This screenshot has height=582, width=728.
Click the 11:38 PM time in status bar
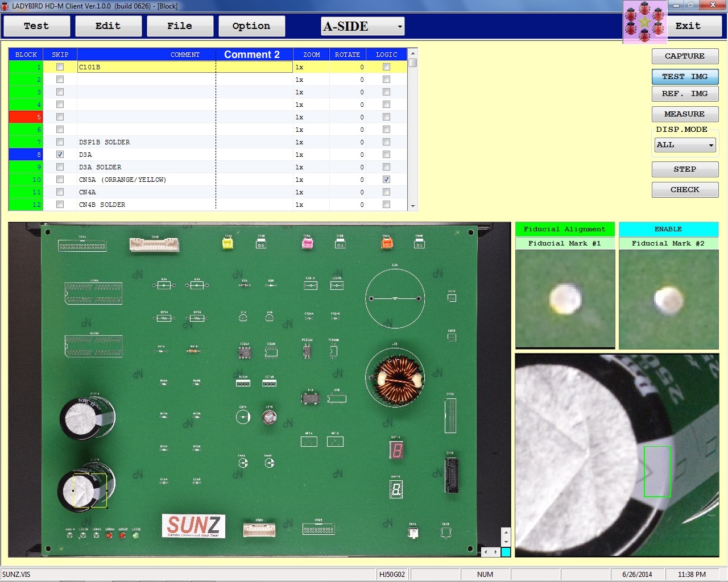tap(692, 575)
